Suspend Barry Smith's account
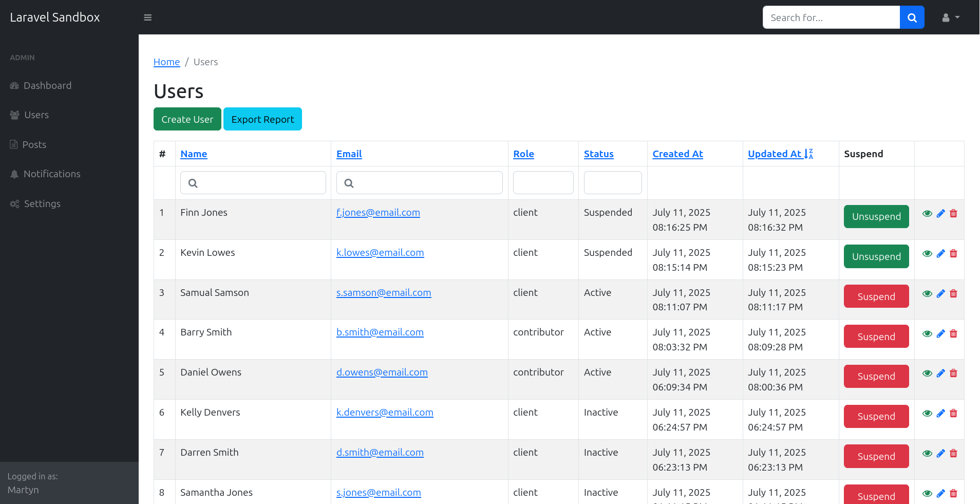The height and width of the screenshot is (504, 980). pos(876,337)
